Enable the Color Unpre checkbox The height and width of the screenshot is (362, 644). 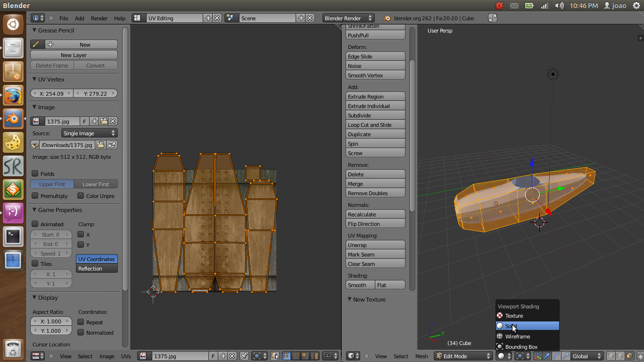pos(81,196)
